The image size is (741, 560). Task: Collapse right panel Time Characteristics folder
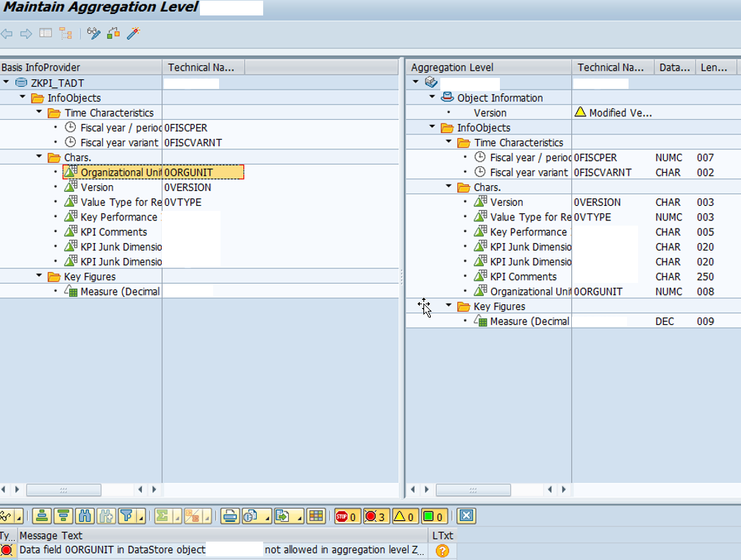click(448, 142)
